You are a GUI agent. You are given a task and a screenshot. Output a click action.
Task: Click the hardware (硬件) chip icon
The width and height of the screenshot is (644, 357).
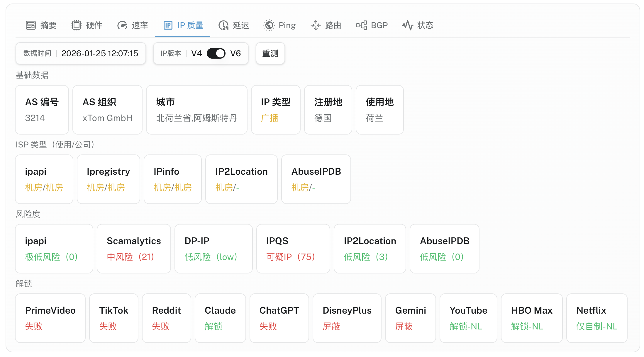click(76, 25)
